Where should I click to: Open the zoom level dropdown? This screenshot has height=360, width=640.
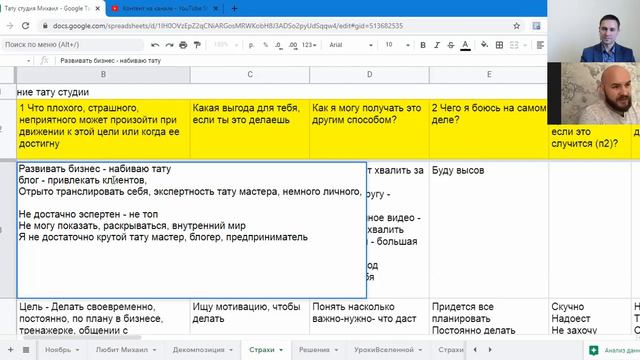click(x=226, y=45)
